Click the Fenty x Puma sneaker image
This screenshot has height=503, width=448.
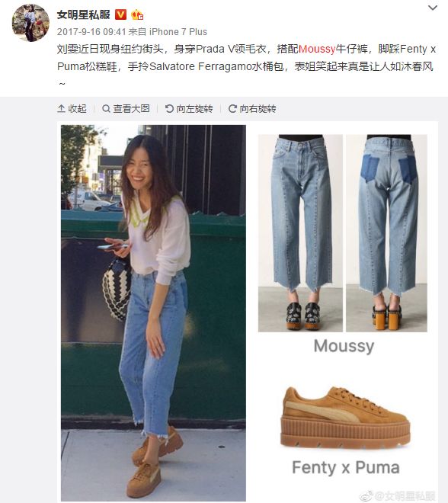coord(345,417)
